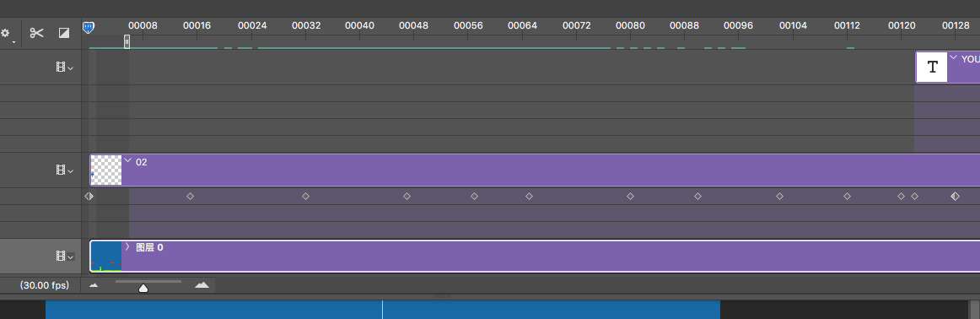This screenshot has width=980, height=319.
Task: Select the first keyframe at the playhead
Action: pos(89,196)
